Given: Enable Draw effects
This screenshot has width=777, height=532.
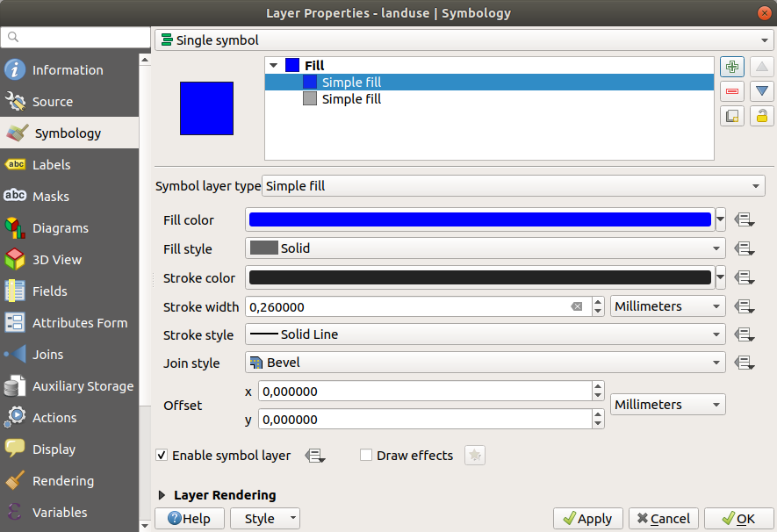Looking at the screenshot, I should (x=365, y=455).
